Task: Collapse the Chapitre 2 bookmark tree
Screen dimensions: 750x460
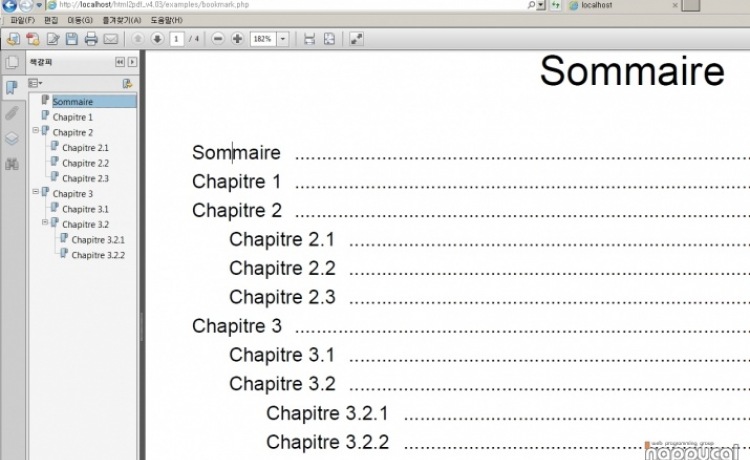Action: tap(35, 131)
